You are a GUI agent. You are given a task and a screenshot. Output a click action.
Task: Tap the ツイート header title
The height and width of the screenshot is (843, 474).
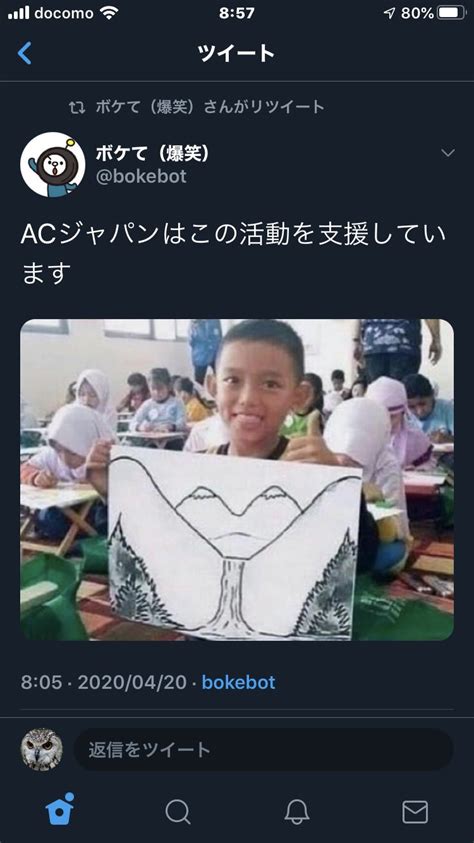(x=236, y=54)
